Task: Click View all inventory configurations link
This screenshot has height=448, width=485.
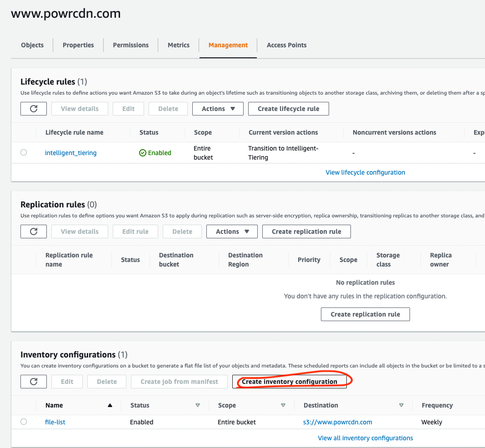Action: (x=365, y=438)
